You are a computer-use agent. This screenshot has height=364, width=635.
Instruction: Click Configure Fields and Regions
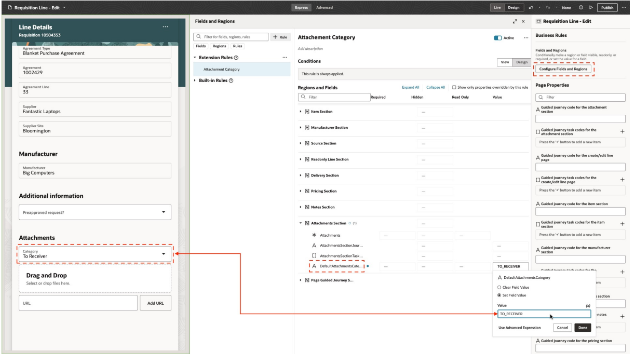point(563,69)
